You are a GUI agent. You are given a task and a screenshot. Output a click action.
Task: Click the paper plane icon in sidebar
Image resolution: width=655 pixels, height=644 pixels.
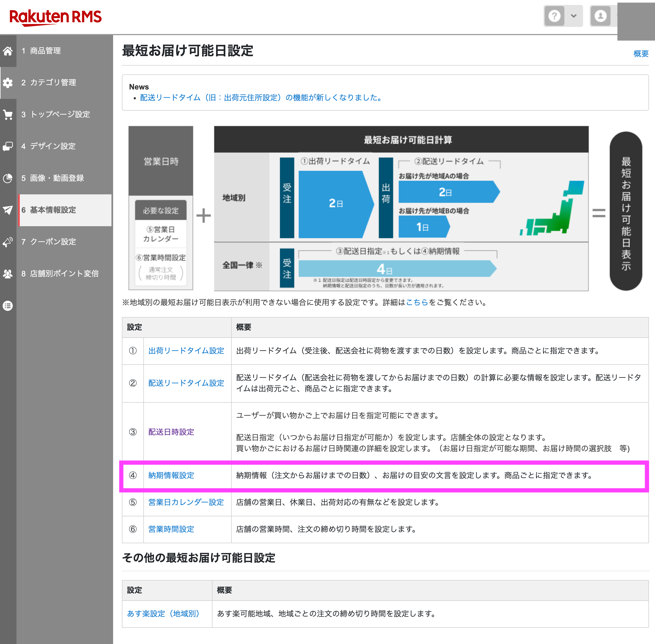(x=8, y=210)
